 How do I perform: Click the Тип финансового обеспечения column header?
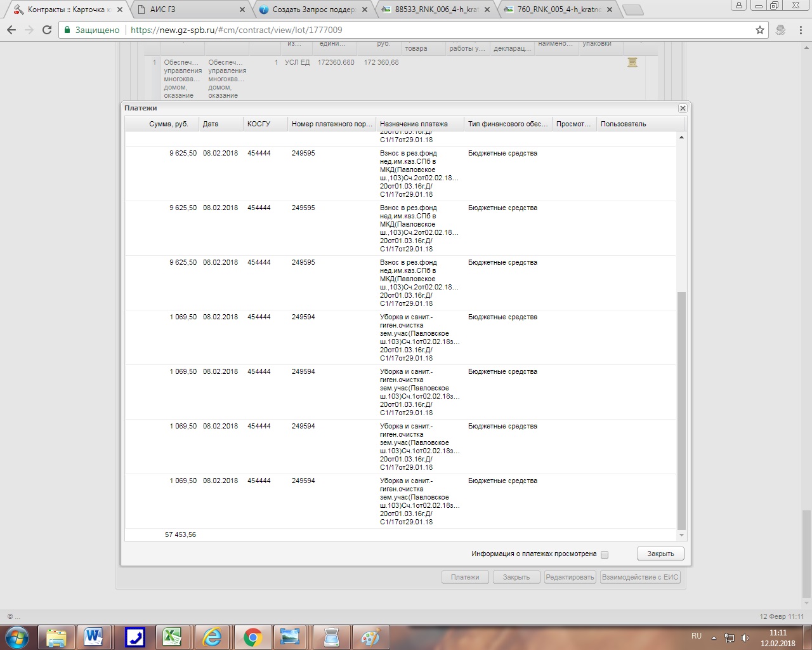point(508,124)
